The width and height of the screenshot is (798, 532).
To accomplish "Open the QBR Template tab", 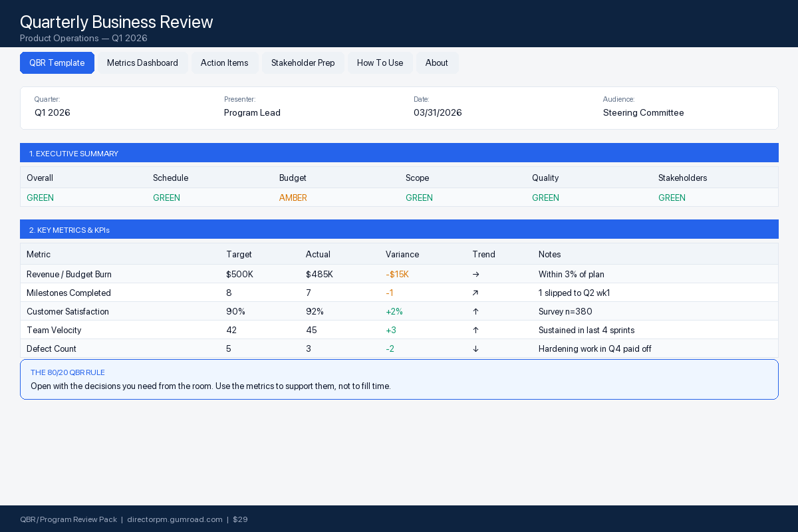I will pyautogui.click(x=57, y=63).
